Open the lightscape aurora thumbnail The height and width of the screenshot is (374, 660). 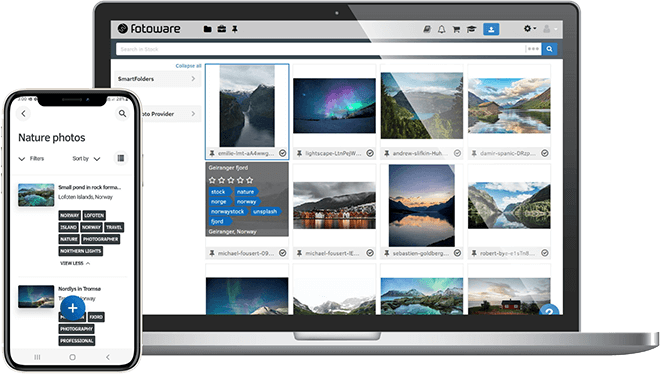334,106
